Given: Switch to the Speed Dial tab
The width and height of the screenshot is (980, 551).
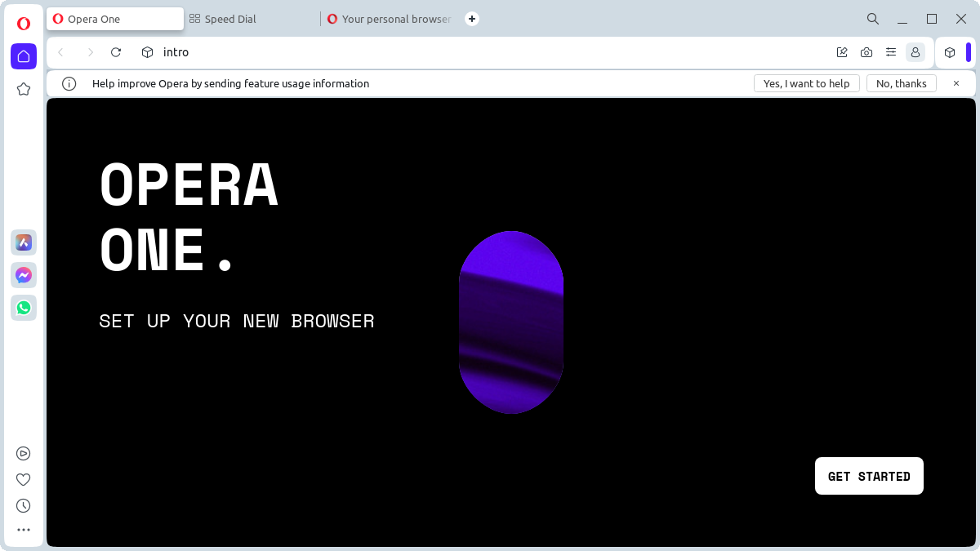Looking at the screenshot, I should pos(222,18).
